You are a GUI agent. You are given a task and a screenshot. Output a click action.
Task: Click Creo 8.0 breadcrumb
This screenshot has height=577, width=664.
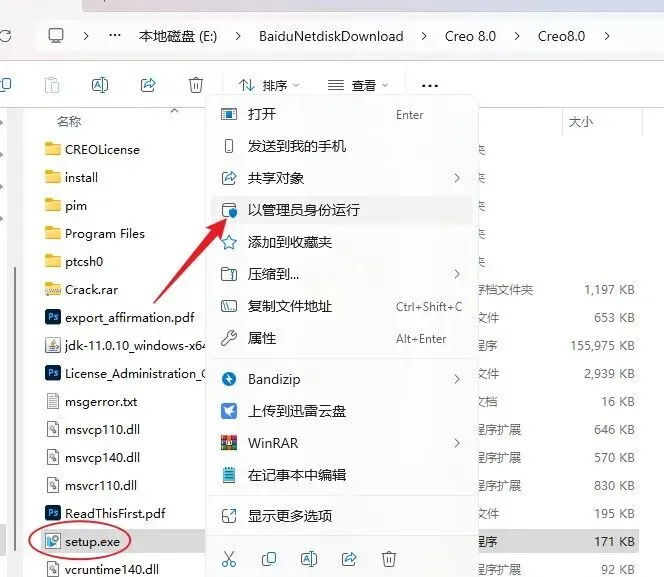click(470, 36)
